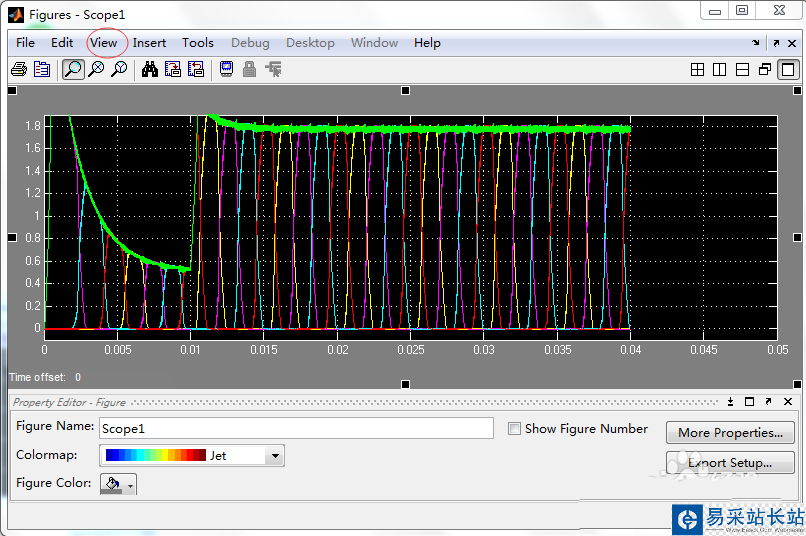Enable Show Figure Number checkbox
The width and height of the screenshot is (806, 536).
tap(514, 429)
